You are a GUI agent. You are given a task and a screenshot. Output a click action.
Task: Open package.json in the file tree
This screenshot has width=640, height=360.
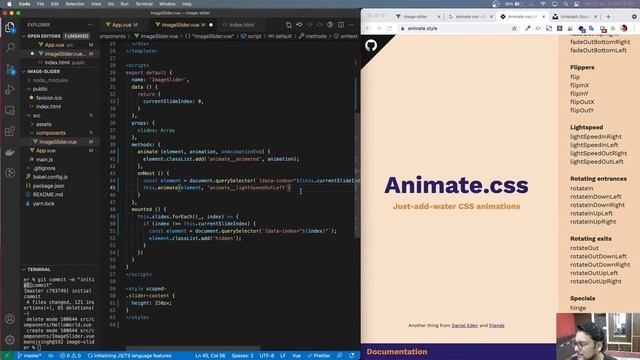coord(48,186)
